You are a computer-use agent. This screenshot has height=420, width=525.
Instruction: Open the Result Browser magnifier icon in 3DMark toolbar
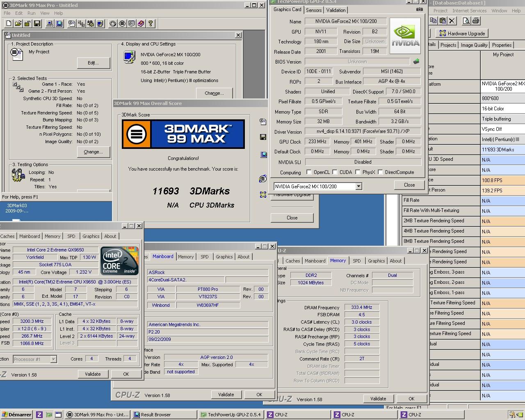[59, 23]
